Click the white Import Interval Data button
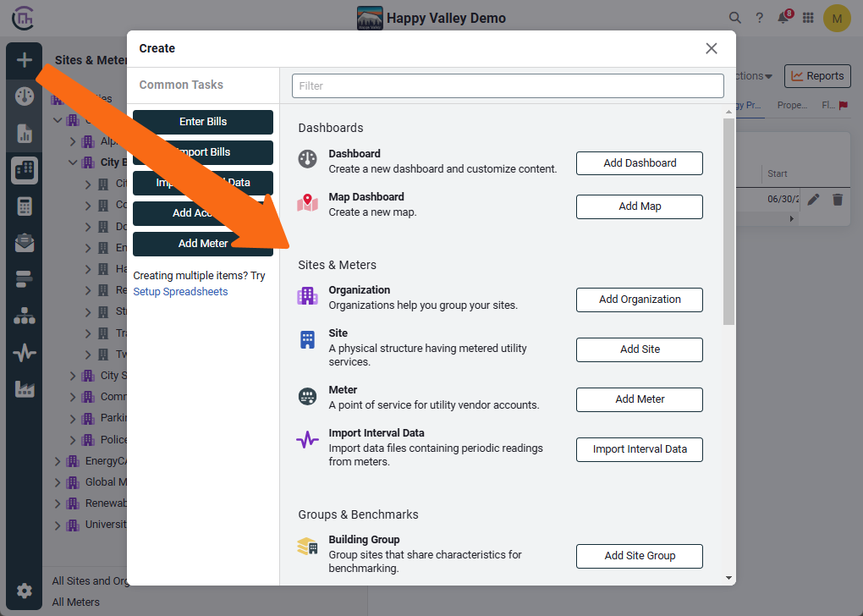The image size is (863, 616). pyautogui.click(x=640, y=449)
